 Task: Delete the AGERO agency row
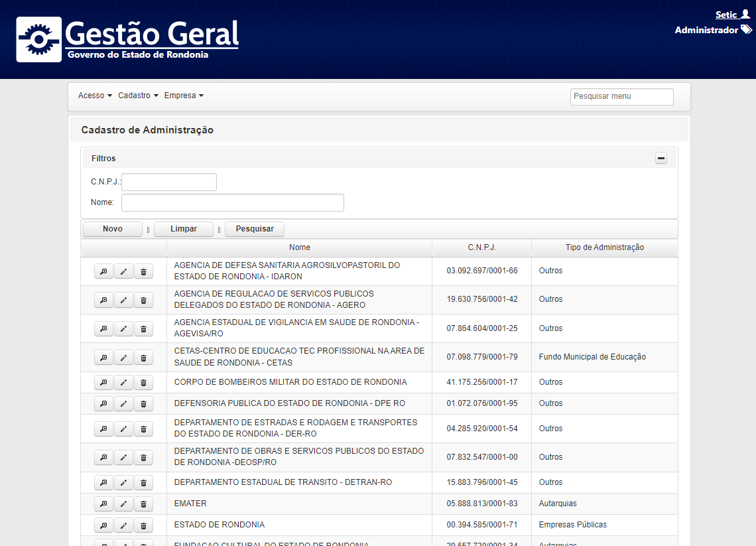click(x=143, y=300)
